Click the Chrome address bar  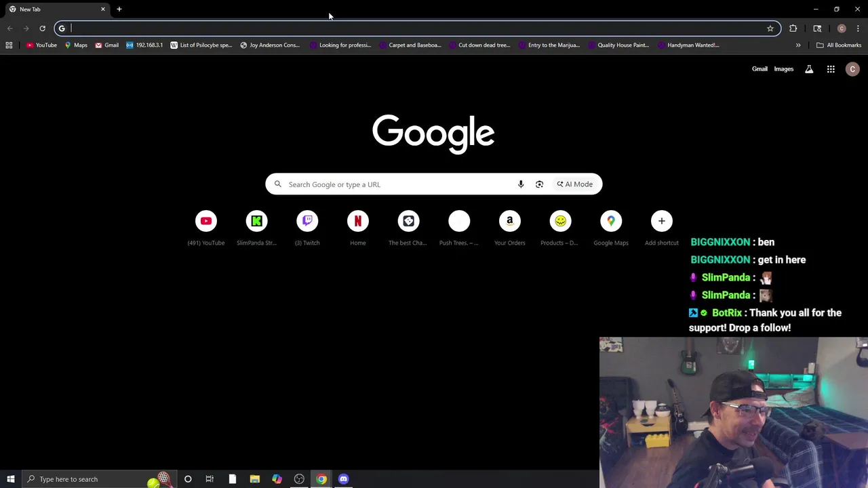417,28
